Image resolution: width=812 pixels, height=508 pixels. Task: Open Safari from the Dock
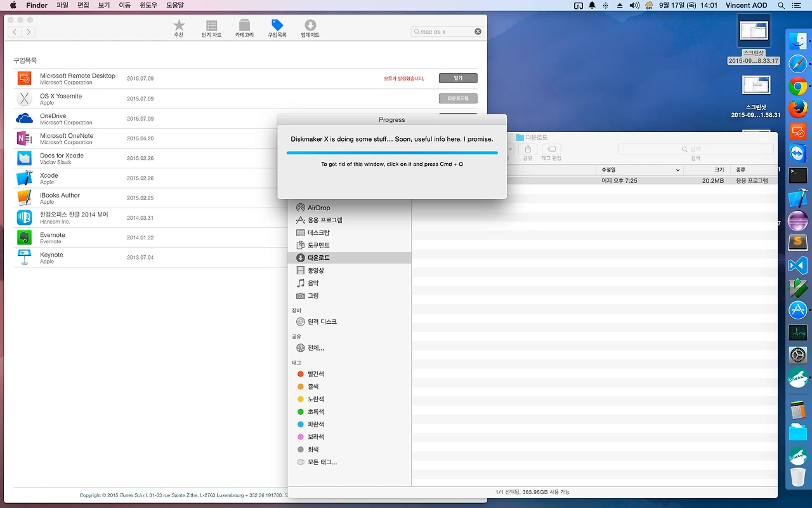[x=798, y=64]
